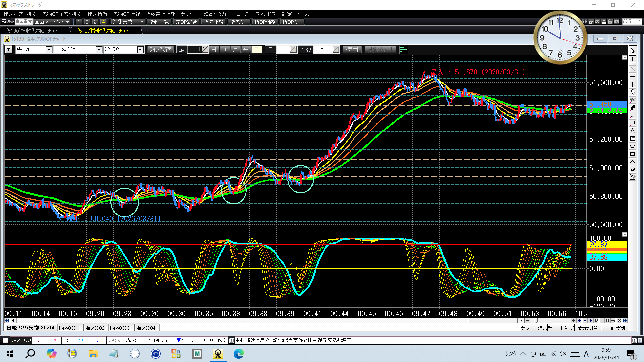Toggle the weekly 週 timeframe button

[224, 50]
